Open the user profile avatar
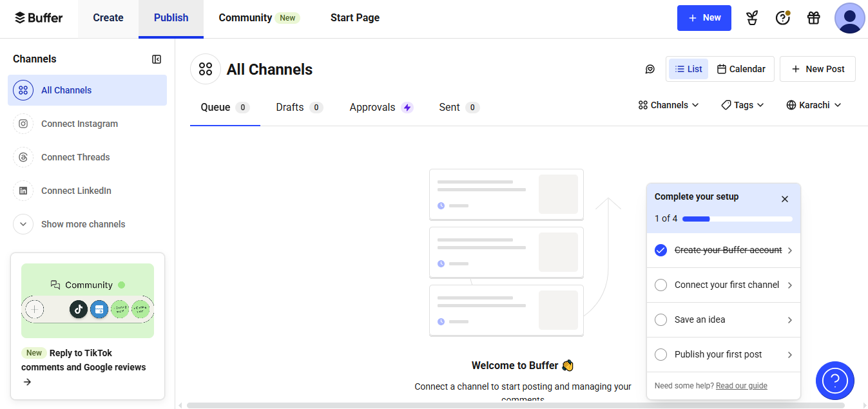The image size is (868, 409). pyautogui.click(x=850, y=18)
